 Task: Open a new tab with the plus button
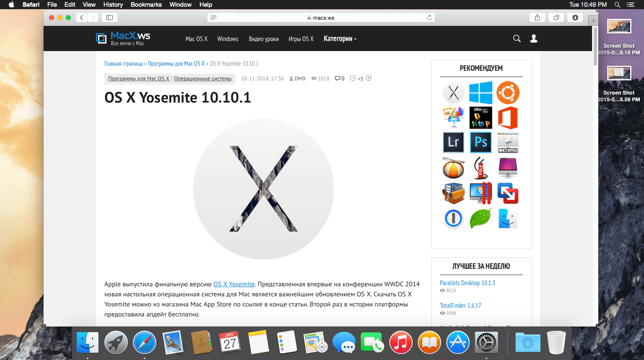click(593, 21)
